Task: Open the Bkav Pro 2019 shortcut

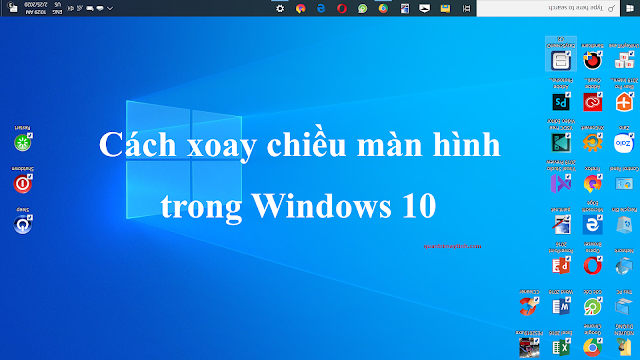Action: (x=624, y=102)
